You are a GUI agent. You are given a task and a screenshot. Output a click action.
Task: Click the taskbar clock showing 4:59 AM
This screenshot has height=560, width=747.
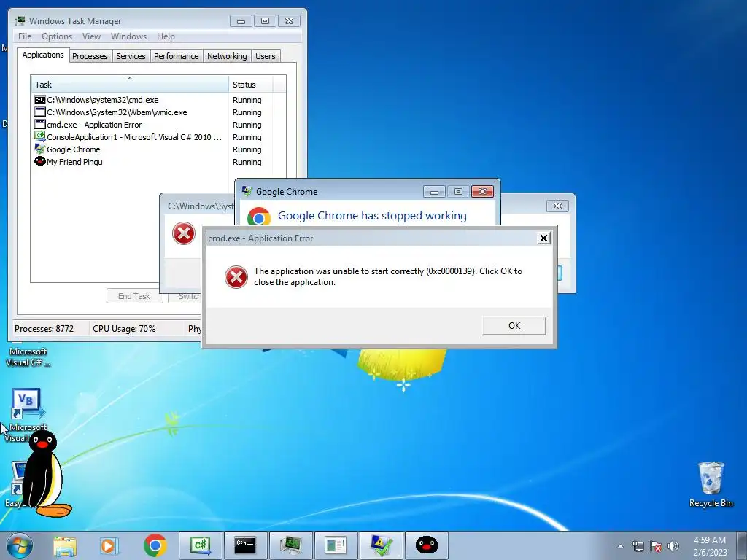coord(710,546)
